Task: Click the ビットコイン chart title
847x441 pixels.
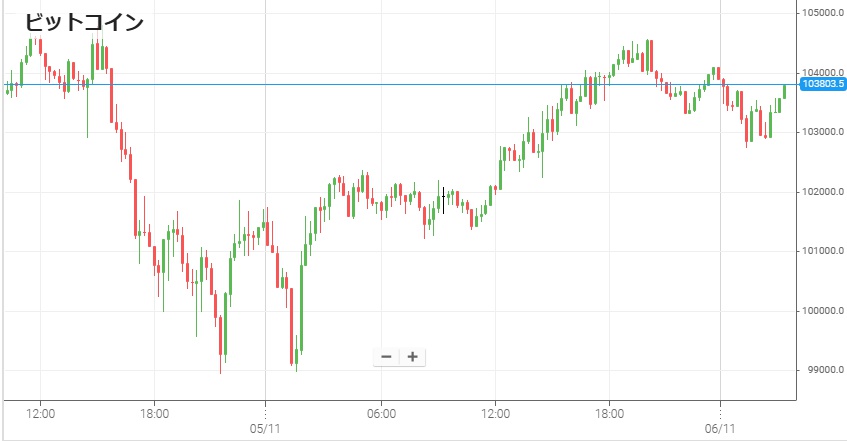Action: (x=84, y=22)
